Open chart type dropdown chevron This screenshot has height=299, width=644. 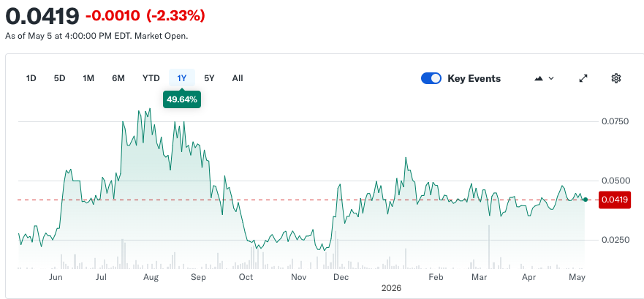pos(551,78)
